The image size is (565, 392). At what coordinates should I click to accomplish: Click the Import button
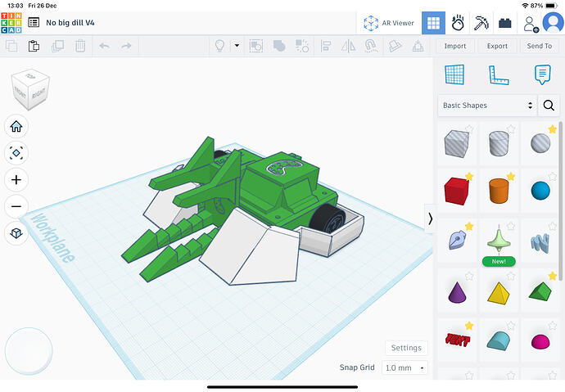coord(455,46)
